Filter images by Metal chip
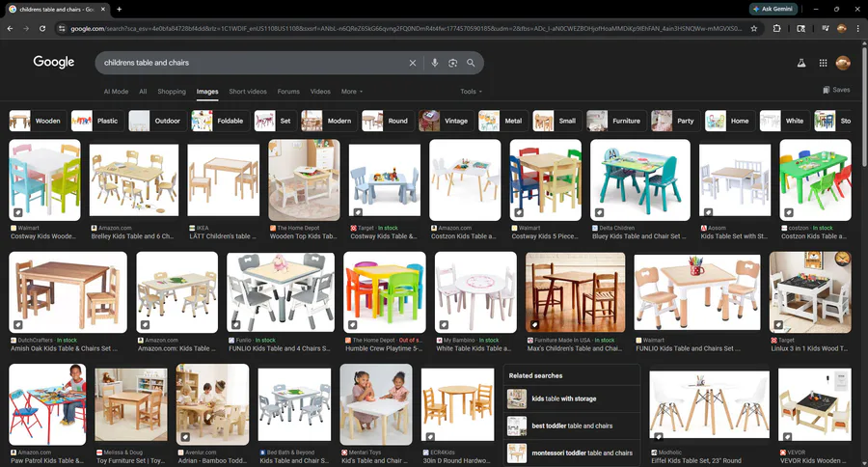Image resolution: width=868 pixels, height=467 pixels. click(x=502, y=121)
